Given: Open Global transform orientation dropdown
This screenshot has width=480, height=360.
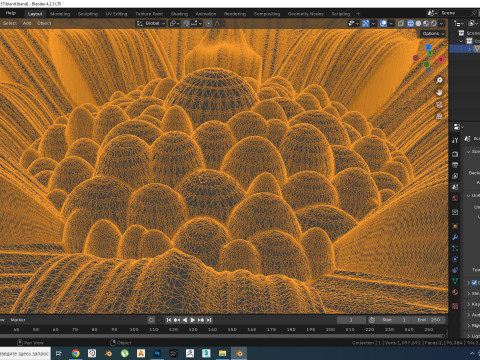Looking at the screenshot, I should pos(151,23).
